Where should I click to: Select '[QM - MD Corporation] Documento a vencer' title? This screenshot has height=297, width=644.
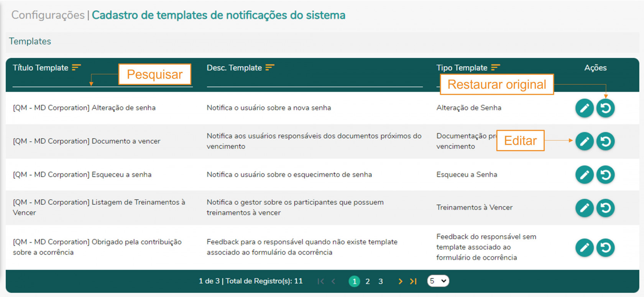tap(87, 141)
